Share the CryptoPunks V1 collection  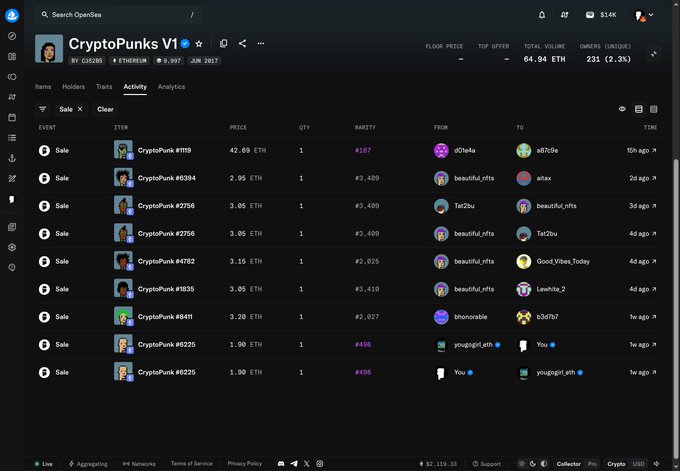tap(242, 43)
